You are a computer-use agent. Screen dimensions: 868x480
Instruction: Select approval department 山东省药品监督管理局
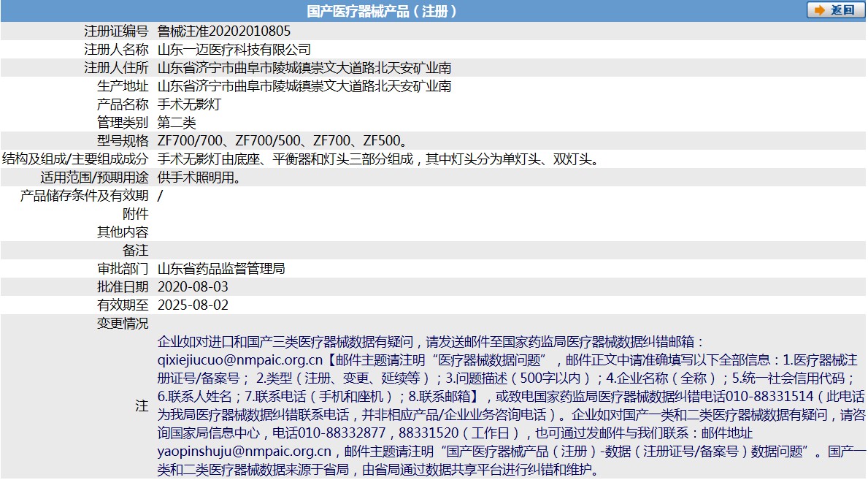[x=221, y=269]
